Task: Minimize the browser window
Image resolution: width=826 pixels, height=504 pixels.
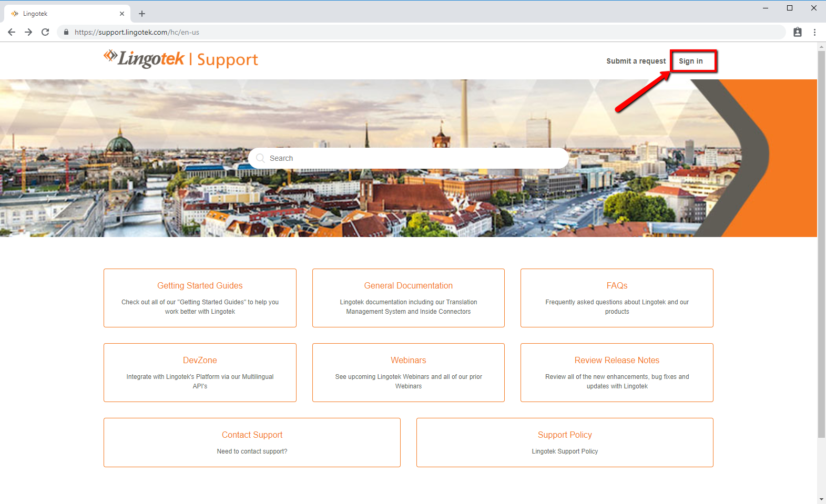Action: pos(766,8)
